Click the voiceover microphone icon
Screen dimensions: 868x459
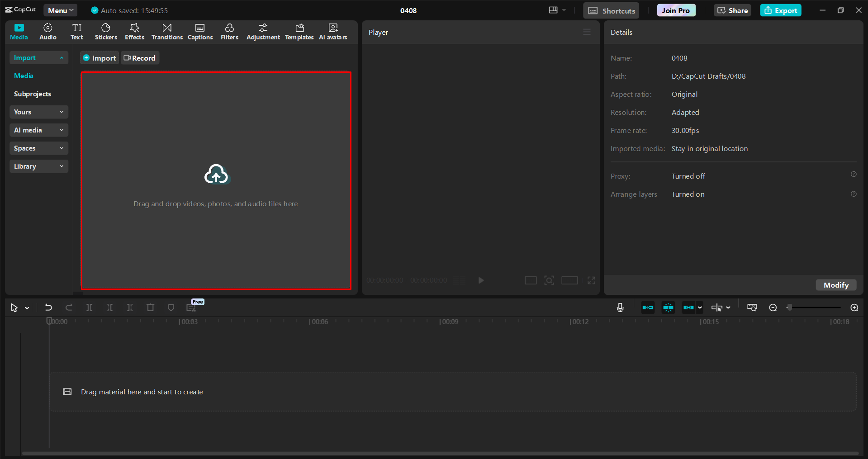[620, 307]
